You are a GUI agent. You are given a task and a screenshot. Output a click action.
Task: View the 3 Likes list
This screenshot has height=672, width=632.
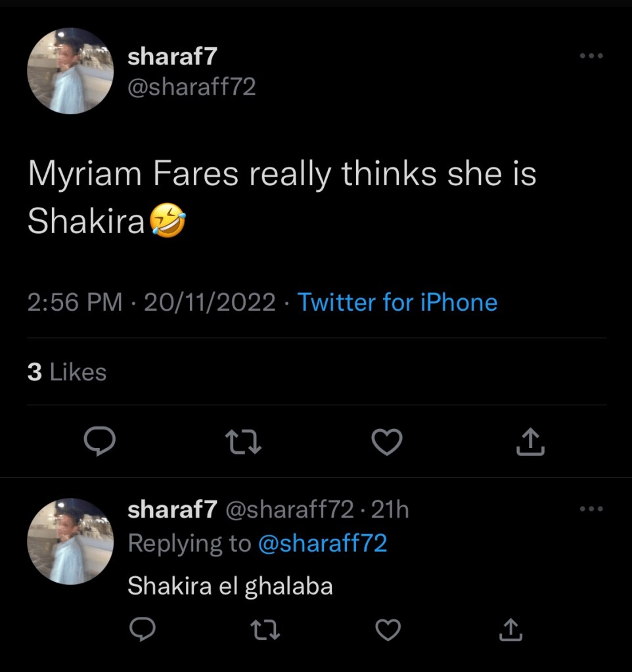[x=67, y=372]
